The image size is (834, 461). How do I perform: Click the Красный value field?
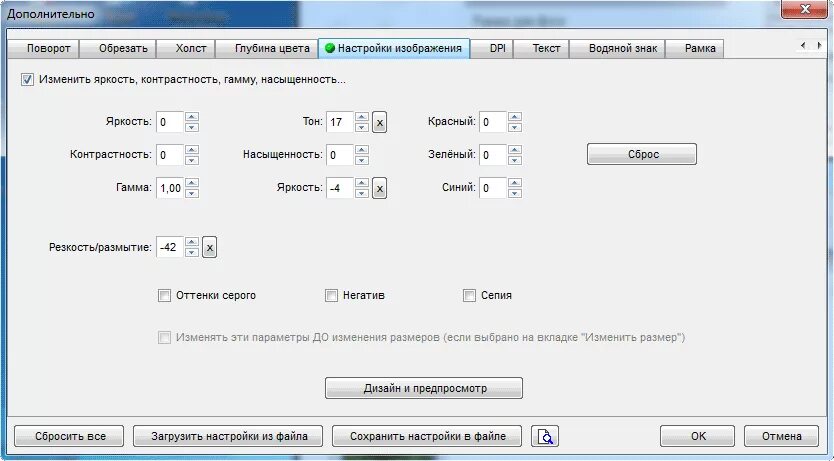point(493,122)
